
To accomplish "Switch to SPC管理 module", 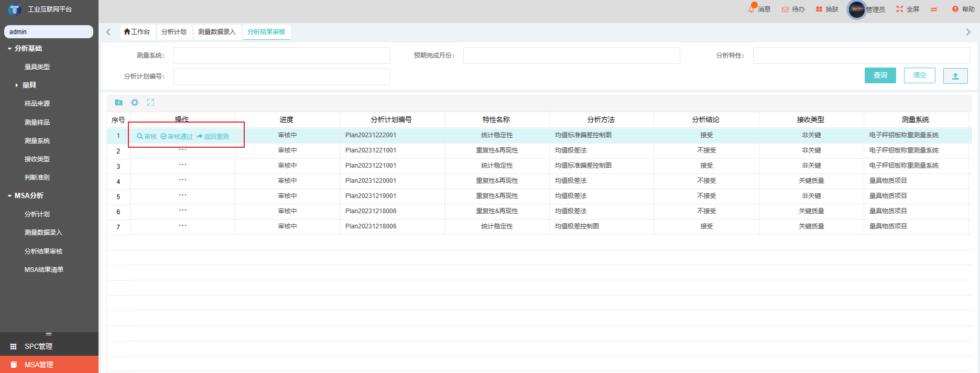I will click(x=49, y=346).
